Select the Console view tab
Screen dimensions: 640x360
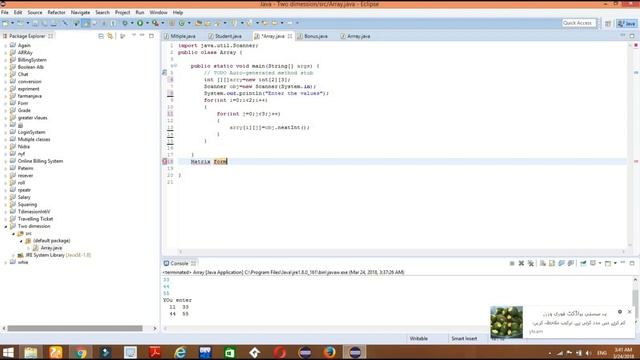[179, 263]
